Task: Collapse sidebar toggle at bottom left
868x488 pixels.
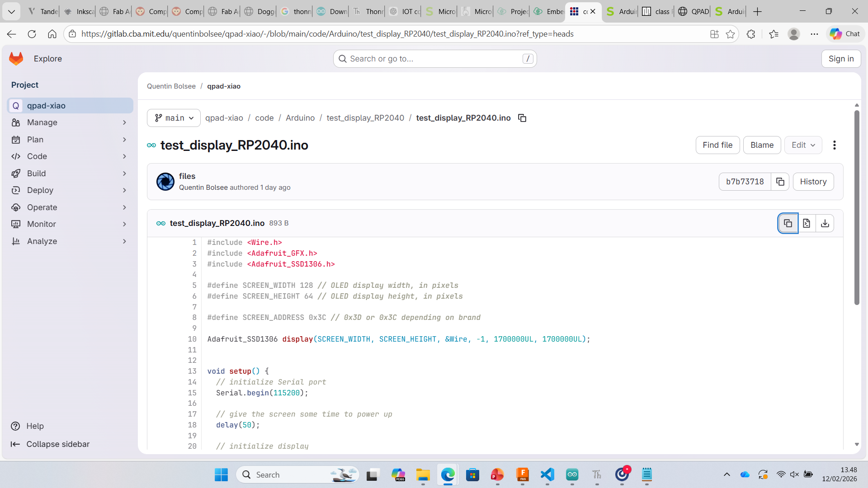Action: 50,444
